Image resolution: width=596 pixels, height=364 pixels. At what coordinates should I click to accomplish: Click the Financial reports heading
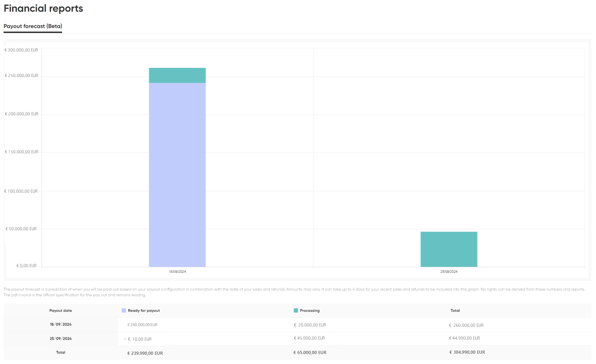[x=43, y=9]
